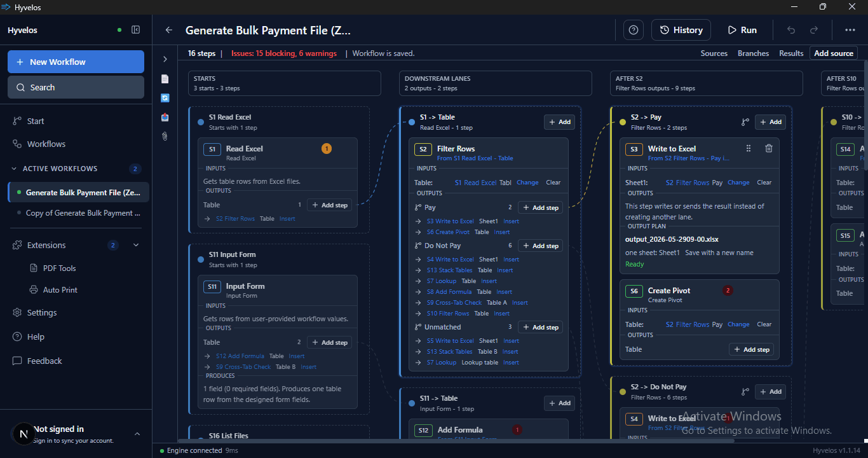The width and height of the screenshot is (868, 458).
Task: Click the Not signed in account avatar
Action: (x=24, y=434)
